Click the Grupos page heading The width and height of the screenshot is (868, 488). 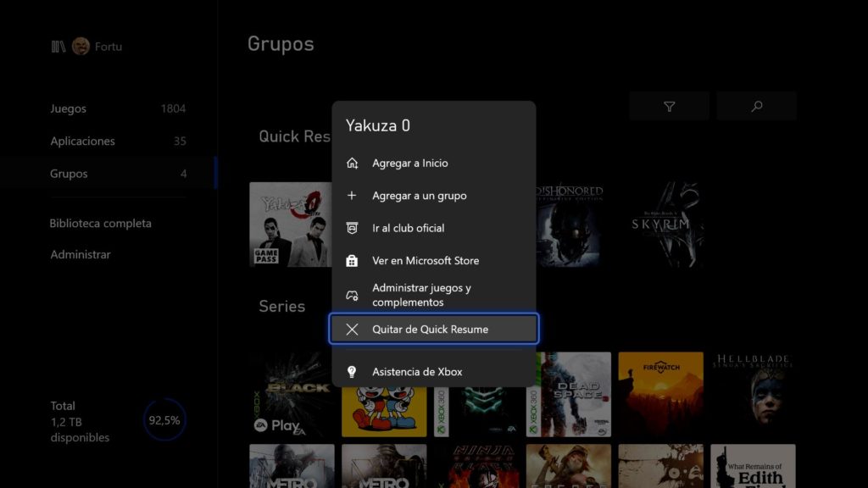tap(281, 44)
